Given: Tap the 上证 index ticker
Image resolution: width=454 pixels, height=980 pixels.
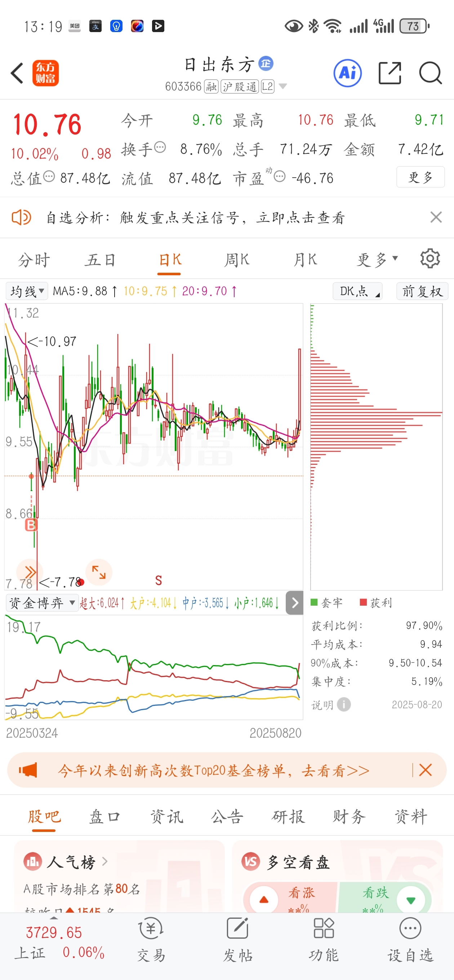Looking at the screenshot, I should [59, 942].
